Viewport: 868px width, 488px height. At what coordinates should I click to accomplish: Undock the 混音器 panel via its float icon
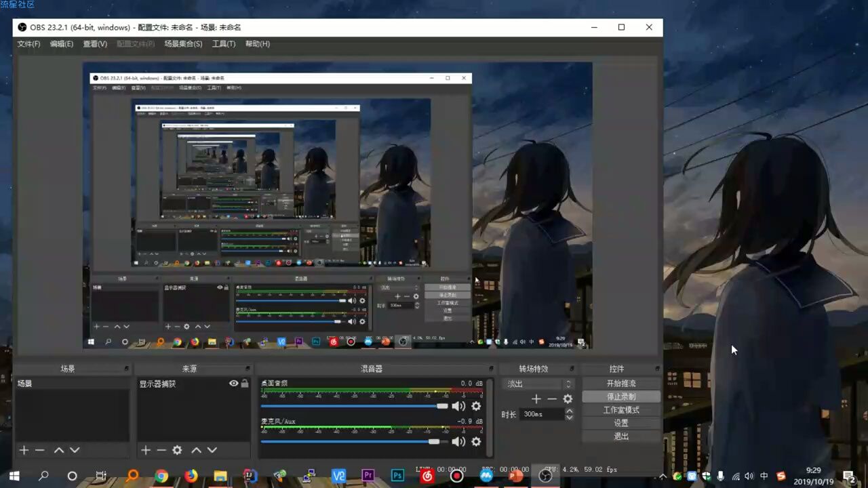491,369
